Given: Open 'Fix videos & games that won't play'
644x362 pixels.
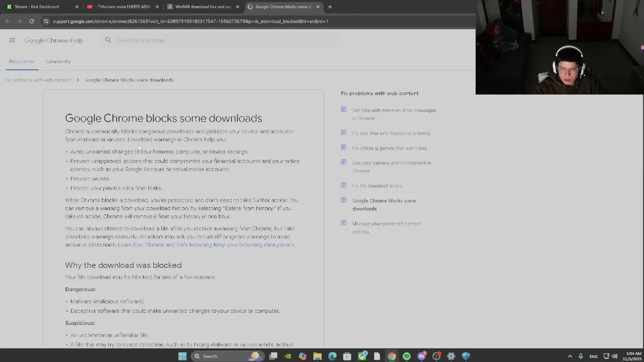Looking at the screenshot, I should coord(389,148).
